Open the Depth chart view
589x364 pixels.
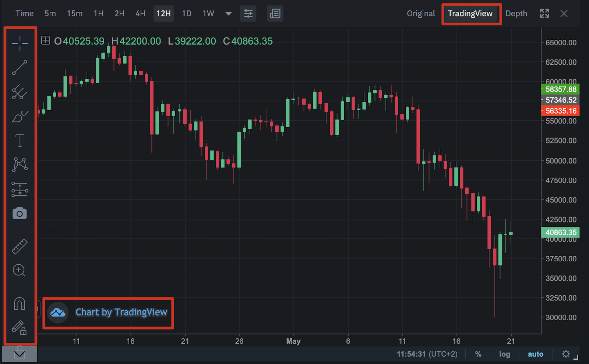coord(516,13)
